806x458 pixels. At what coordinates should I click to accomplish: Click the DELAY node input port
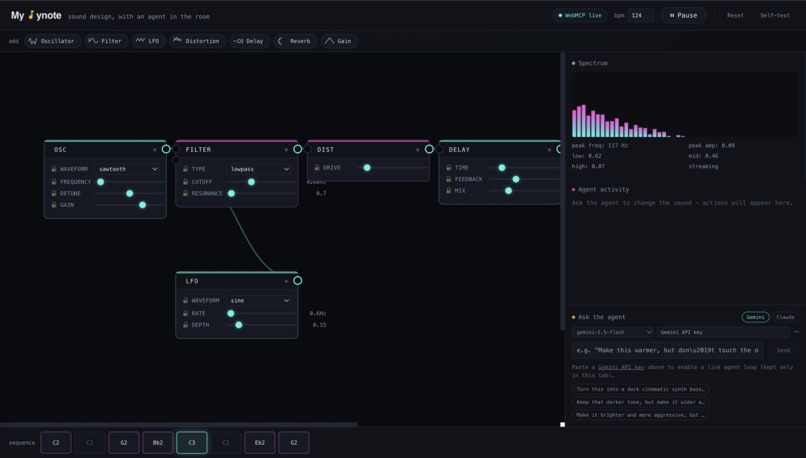point(439,149)
